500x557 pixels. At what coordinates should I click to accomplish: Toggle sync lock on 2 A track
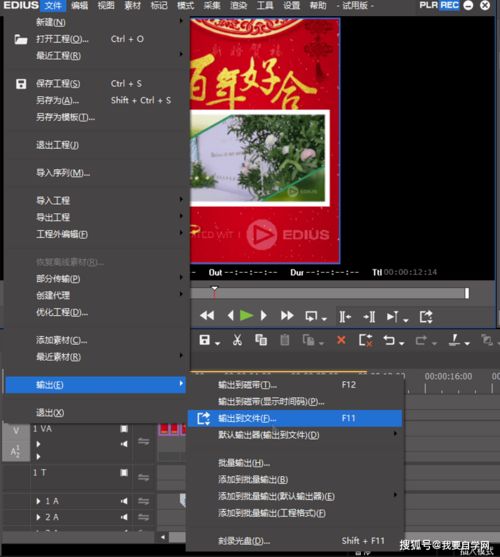(143, 517)
